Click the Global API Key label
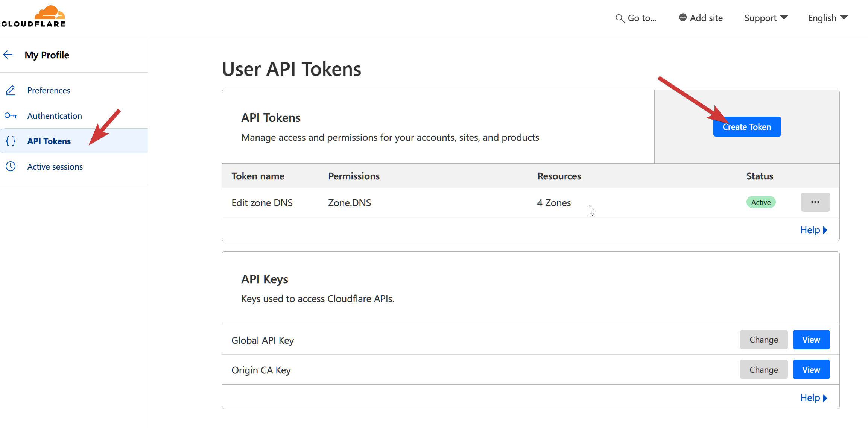The image size is (868, 428). coord(263,340)
